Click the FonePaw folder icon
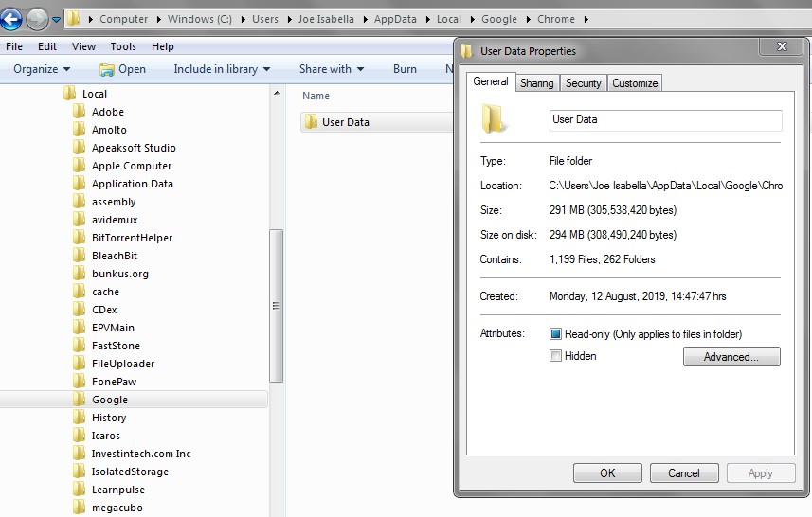The width and height of the screenshot is (812, 517). tap(79, 382)
